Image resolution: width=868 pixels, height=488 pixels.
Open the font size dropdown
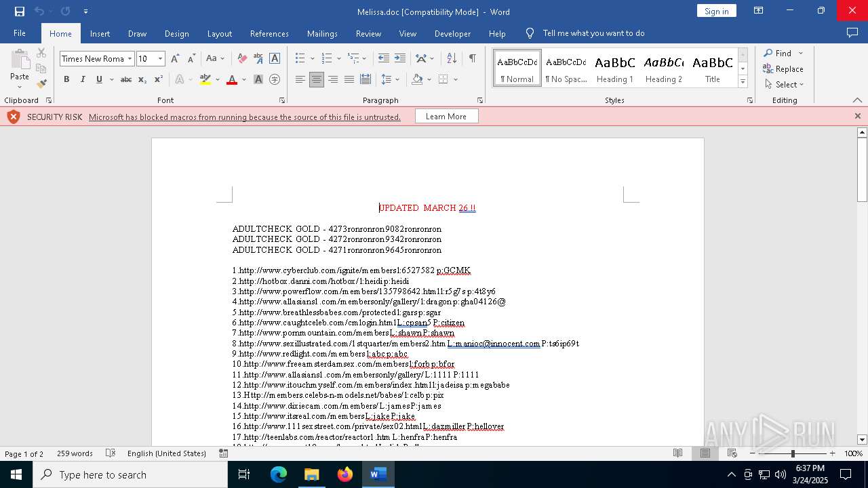click(x=161, y=59)
